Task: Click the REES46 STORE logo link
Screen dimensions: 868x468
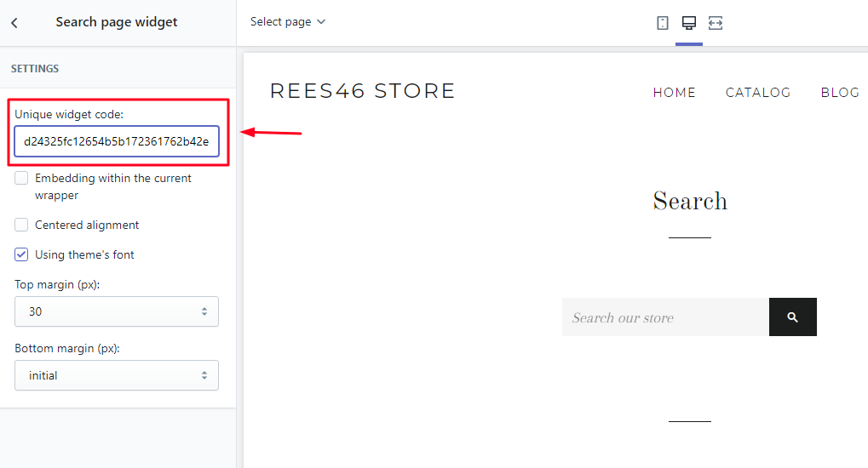Action: click(x=363, y=91)
